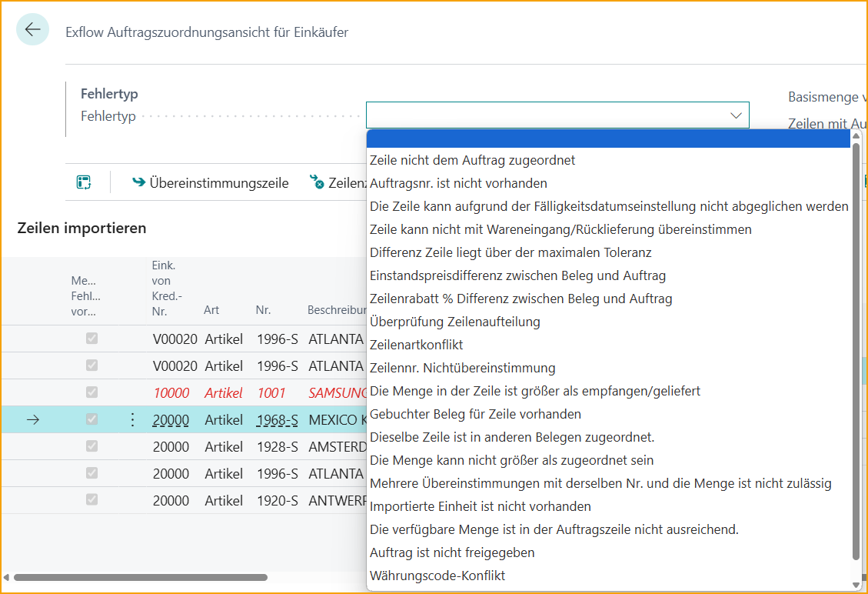Toggle checkbox in red SAMSUNG row
868x594 pixels.
(x=91, y=392)
